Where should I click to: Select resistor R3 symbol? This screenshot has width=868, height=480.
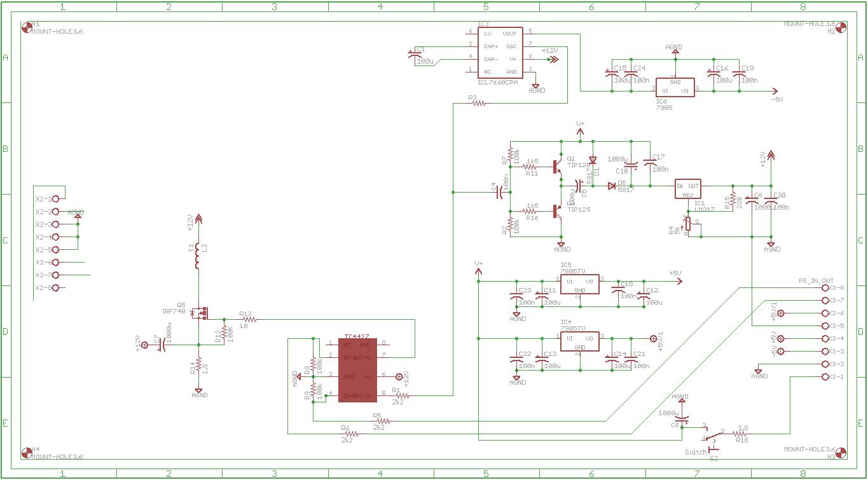point(478,103)
